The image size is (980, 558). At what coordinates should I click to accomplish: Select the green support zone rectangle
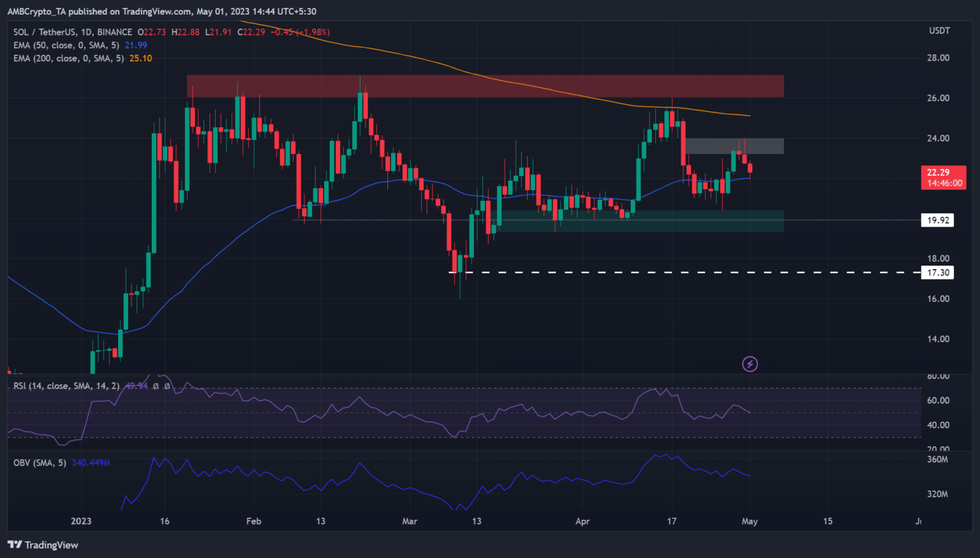[638, 221]
